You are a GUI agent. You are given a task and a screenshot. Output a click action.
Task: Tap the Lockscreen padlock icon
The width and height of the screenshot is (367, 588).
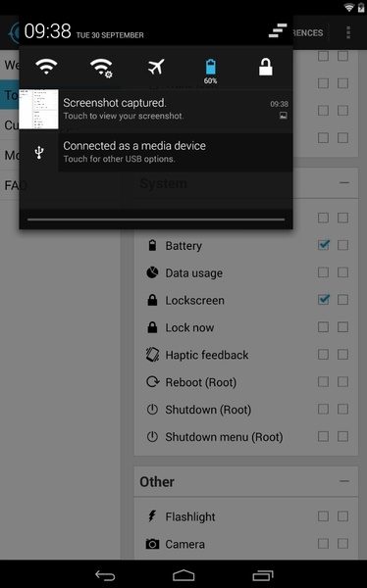click(152, 300)
